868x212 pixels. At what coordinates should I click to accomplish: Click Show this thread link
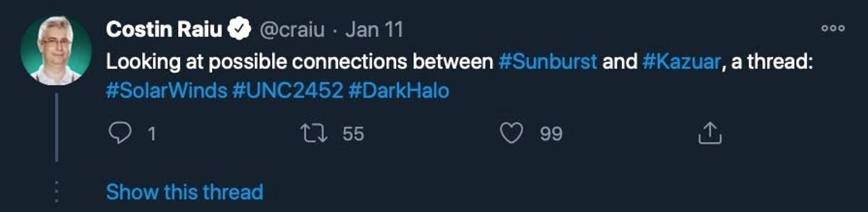pos(184,192)
